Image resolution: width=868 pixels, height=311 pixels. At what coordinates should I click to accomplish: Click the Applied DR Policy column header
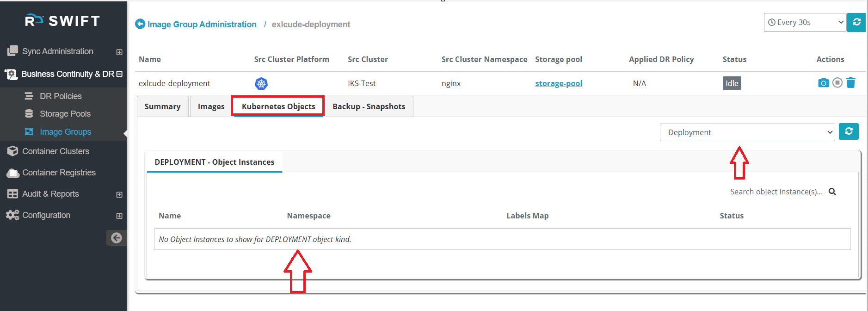pos(661,59)
